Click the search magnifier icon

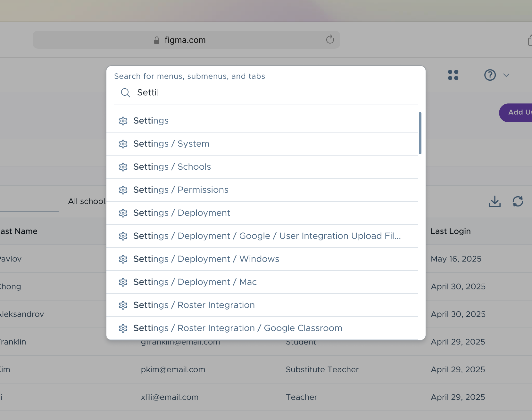pos(125,93)
